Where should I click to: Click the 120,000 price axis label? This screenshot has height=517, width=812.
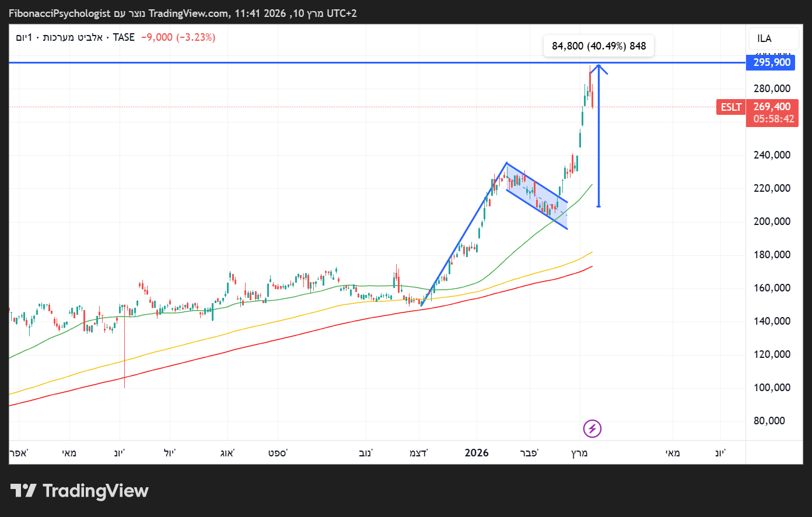tap(772, 354)
